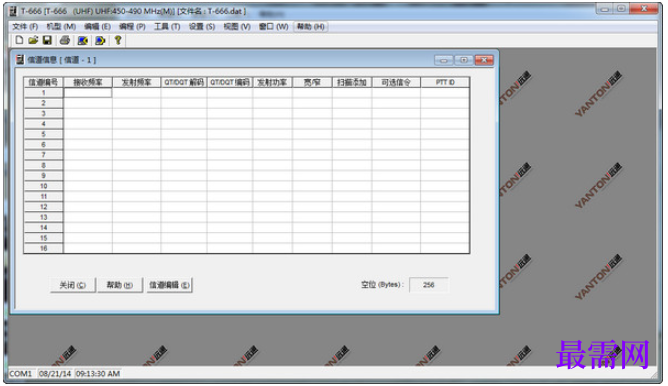Viewport: 668px width, 386px height.
Task: Click the 256 free bytes field
Action: click(x=429, y=285)
